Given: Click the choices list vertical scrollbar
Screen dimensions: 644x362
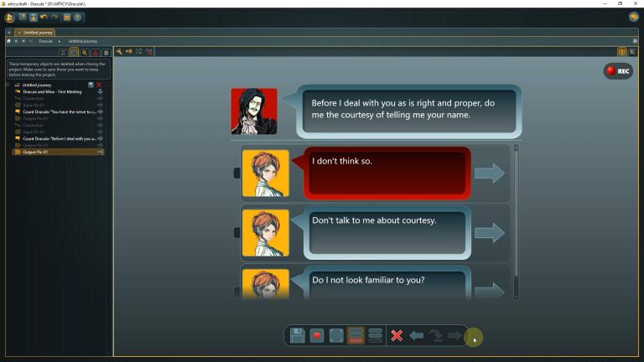Looking at the screenshot, I should 517,221.
